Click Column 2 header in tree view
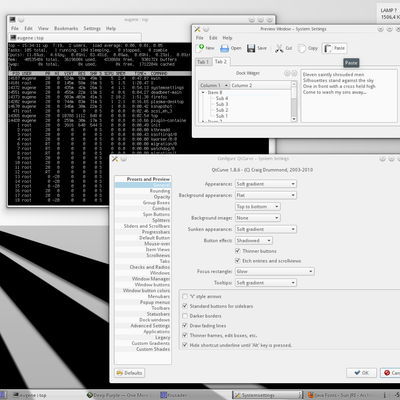 (x=260, y=85)
